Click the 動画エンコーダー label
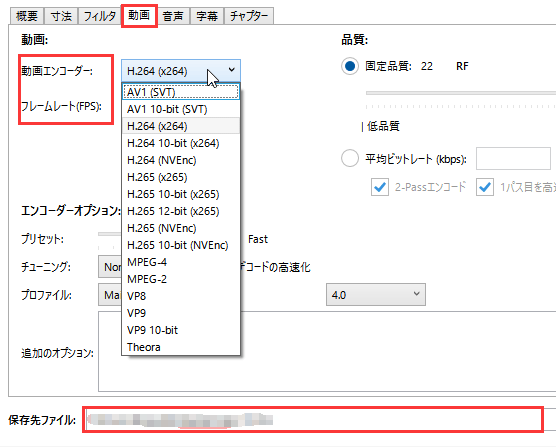 (x=57, y=71)
